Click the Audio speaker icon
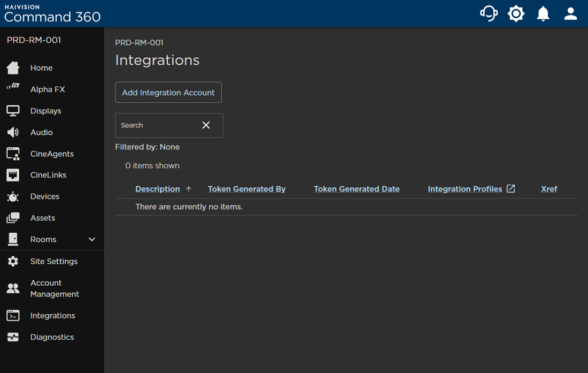Screen dimensions: 588x373 point(13,132)
